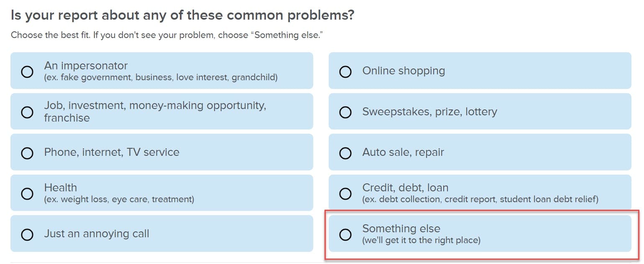Click the "An impersonator" option panel
Image resolution: width=644 pixels, height=264 pixels.
pyautogui.click(x=162, y=71)
